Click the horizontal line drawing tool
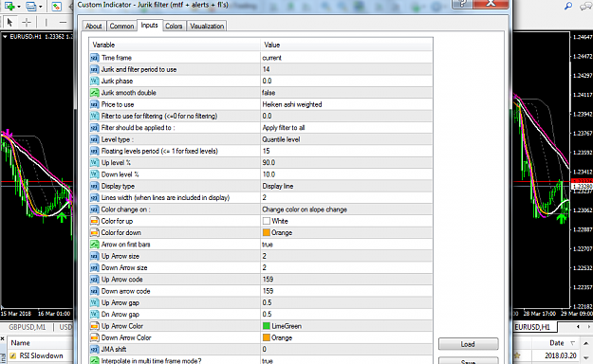 tap(63, 23)
